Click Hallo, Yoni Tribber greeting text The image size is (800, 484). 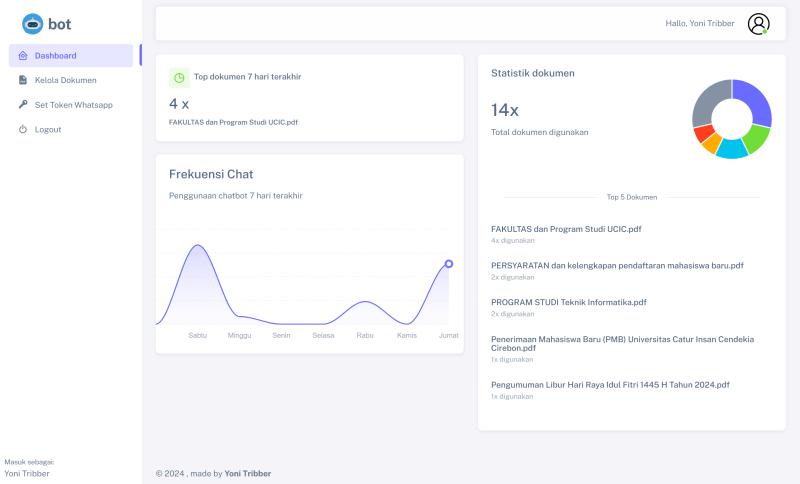699,24
